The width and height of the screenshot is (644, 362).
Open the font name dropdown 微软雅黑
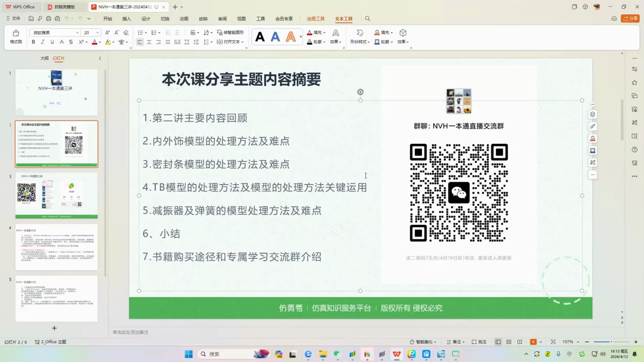[77, 33]
